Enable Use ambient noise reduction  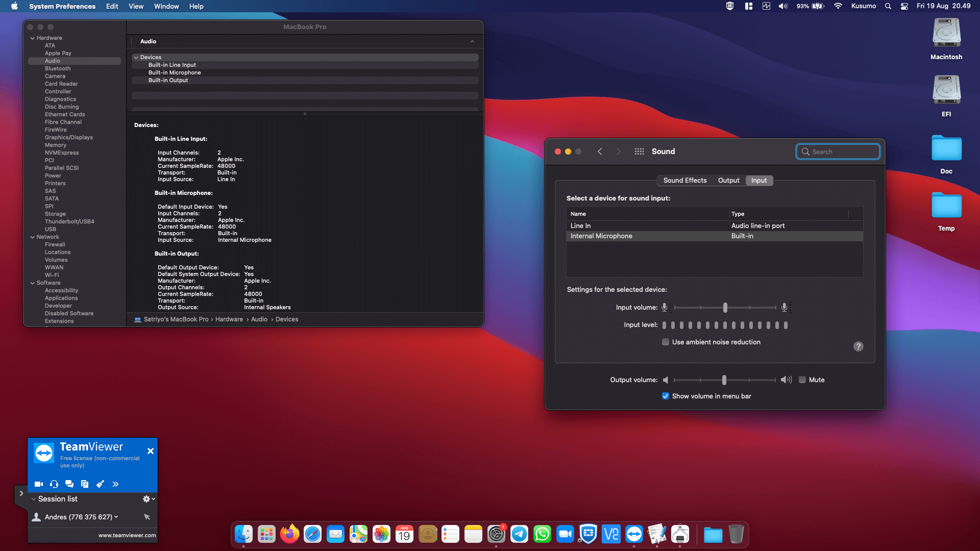click(x=666, y=342)
